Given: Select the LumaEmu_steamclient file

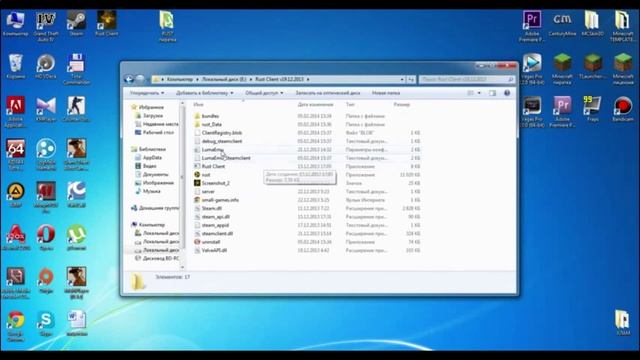Looking at the screenshot, I should (x=222, y=158).
